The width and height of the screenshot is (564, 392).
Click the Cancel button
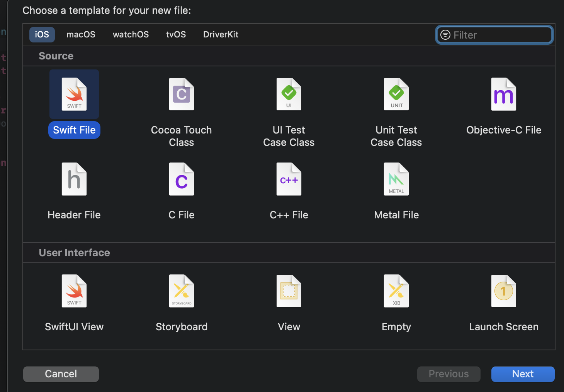61,374
